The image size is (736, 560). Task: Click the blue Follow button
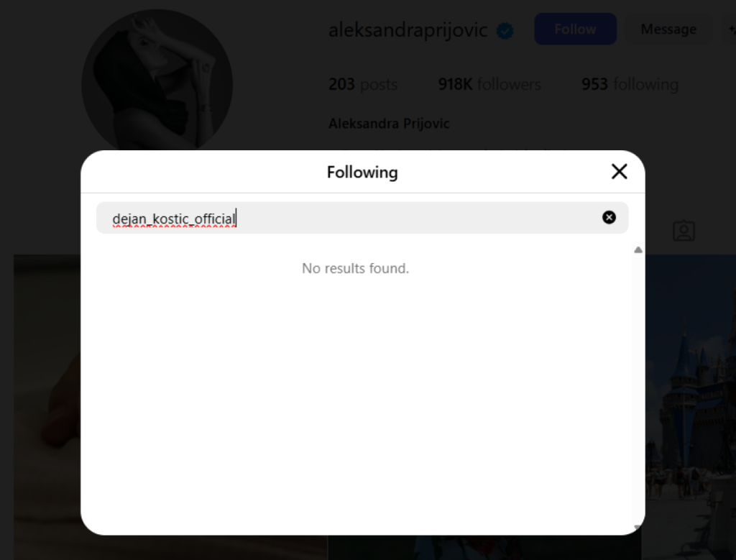tap(575, 29)
